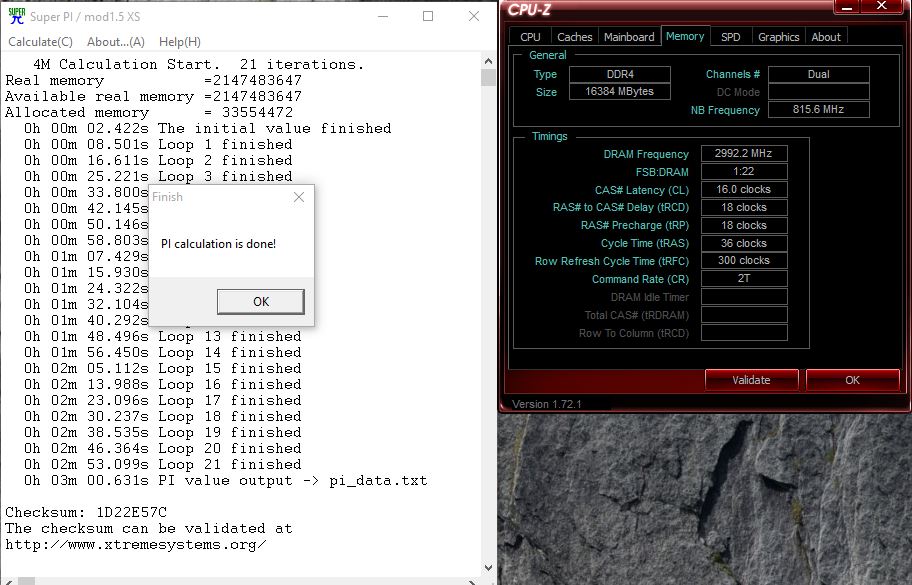Click the horizontal scrollbar thumb in Super PI
This screenshot has width=912, height=585.
pos(26,582)
